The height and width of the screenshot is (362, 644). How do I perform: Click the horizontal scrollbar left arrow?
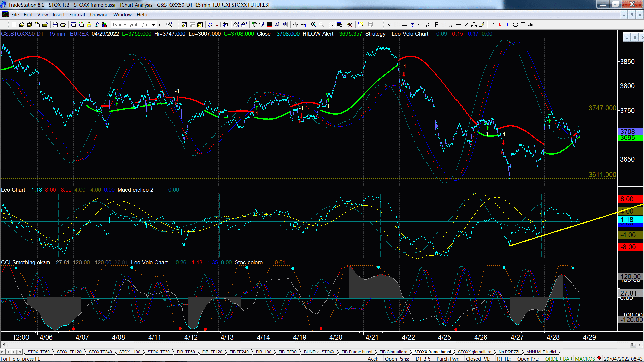point(3,345)
